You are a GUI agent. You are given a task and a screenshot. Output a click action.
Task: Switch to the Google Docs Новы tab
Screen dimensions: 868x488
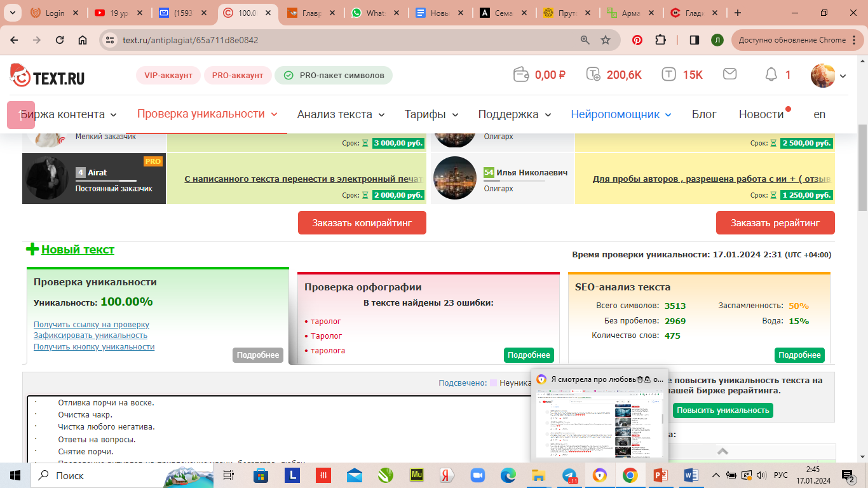coord(439,13)
